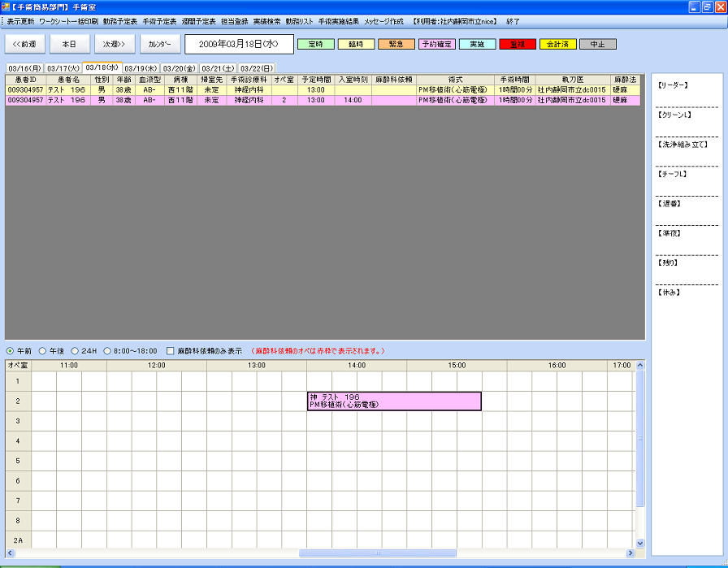This screenshot has height=568, width=728.
Task: Select the 午前 radio button
Action: [x=10, y=351]
